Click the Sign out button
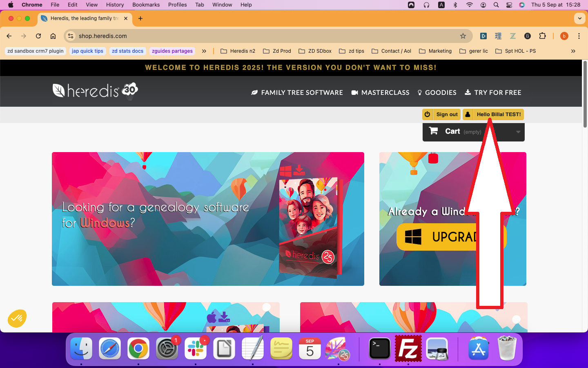Viewport: 588px width, 368px height. [x=441, y=114]
